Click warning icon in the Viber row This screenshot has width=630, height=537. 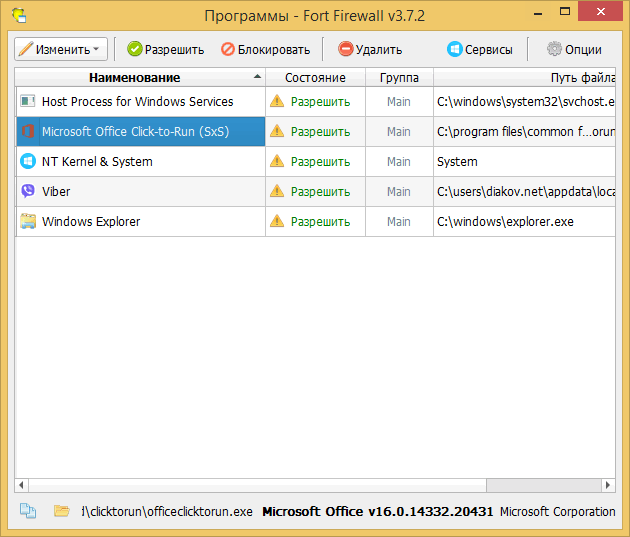click(277, 191)
